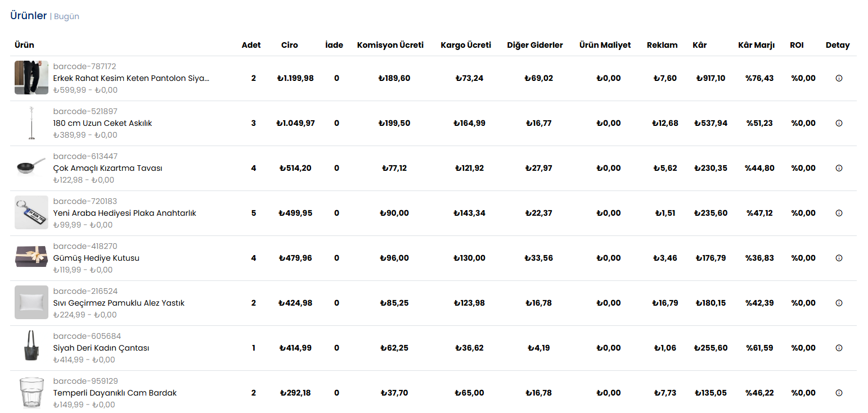This screenshot has width=868, height=413.
Task: Click the Komisyon Ücreti column header
Action: 390,45
